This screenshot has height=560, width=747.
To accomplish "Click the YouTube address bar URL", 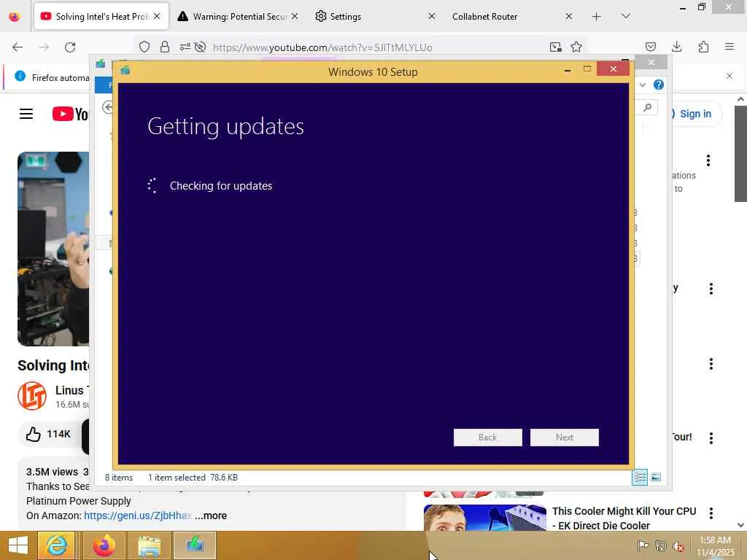I will (322, 47).
